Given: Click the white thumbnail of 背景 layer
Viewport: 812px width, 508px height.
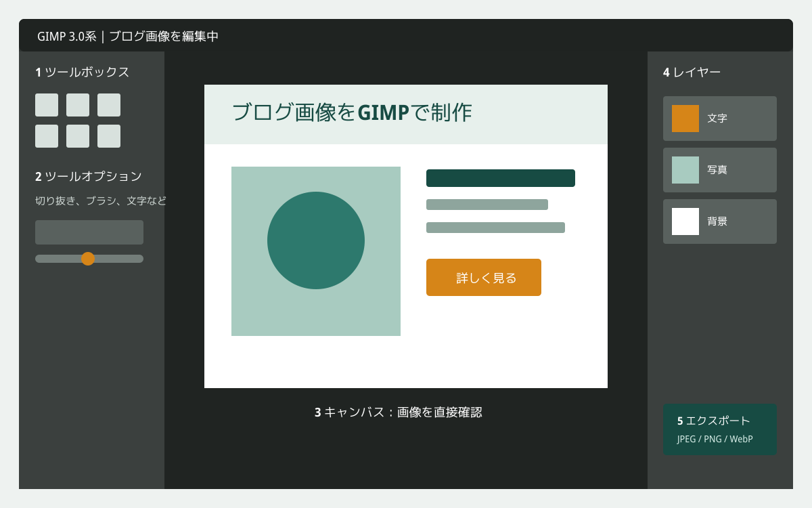Looking at the screenshot, I should (x=685, y=221).
